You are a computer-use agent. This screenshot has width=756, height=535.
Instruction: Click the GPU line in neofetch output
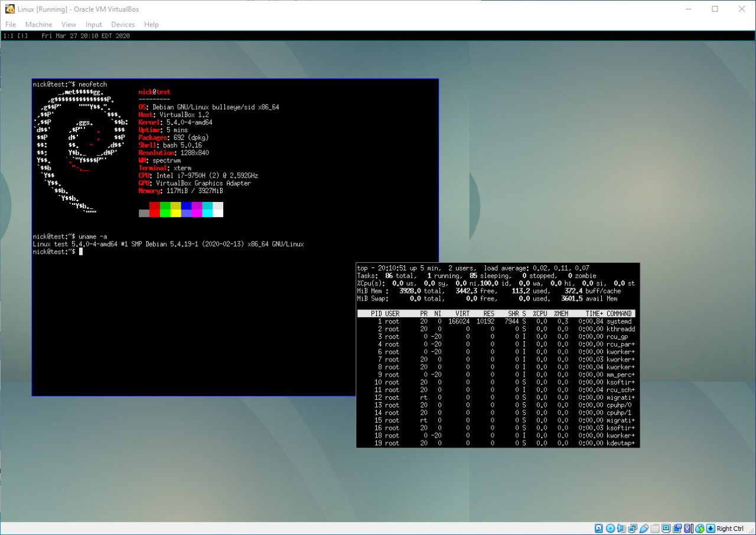coord(194,183)
